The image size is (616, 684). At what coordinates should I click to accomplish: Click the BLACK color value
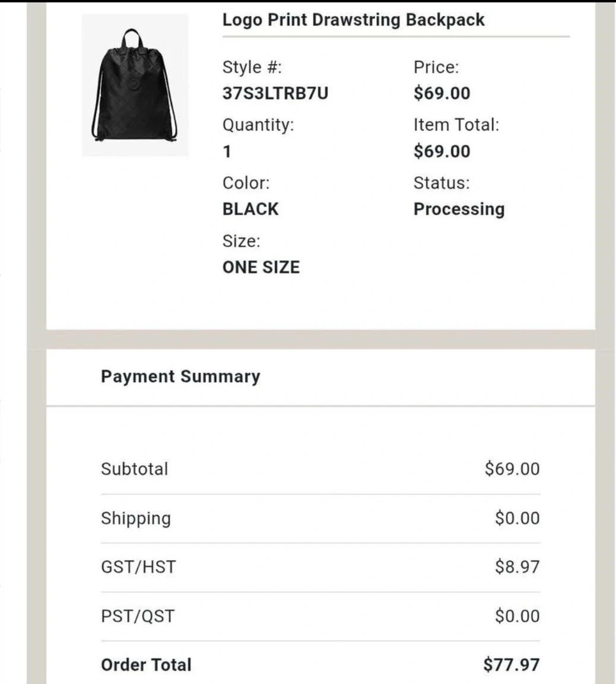pyautogui.click(x=250, y=209)
